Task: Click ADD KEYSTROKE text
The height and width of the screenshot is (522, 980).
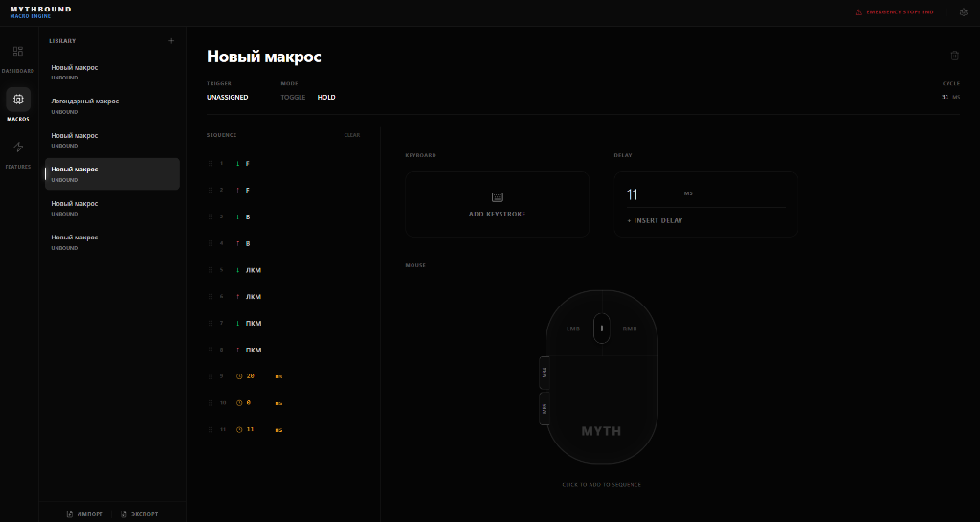Action: [498, 214]
